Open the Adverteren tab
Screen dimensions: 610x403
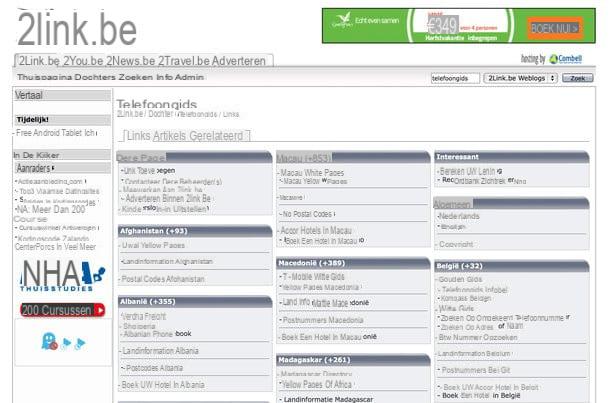coord(239,61)
